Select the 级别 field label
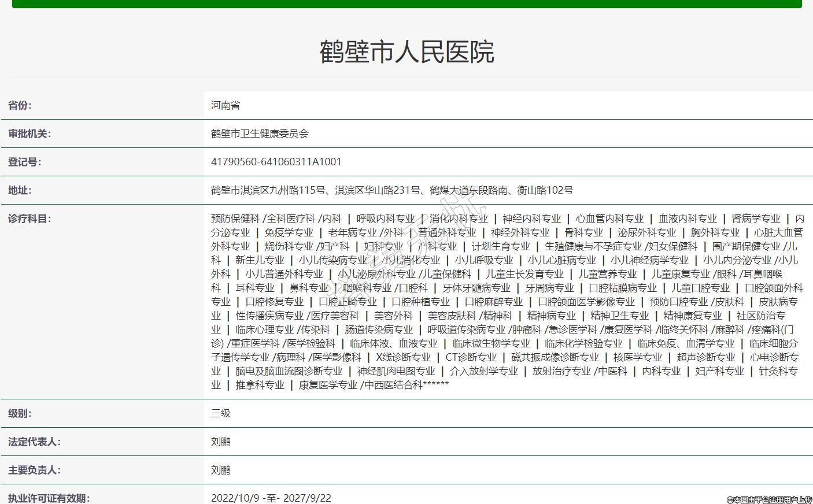Image resolution: width=813 pixels, height=504 pixels. coord(20,413)
